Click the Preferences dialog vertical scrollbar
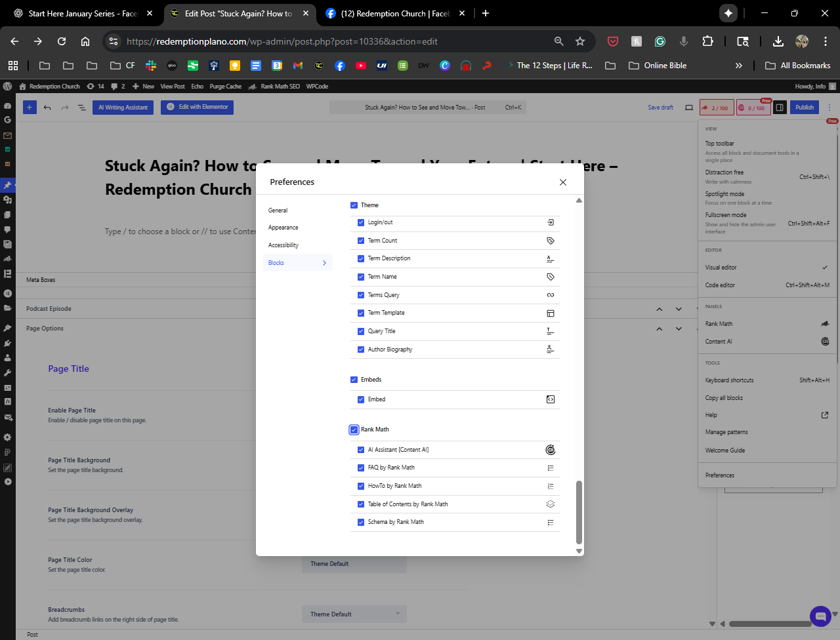The width and height of the screenshot is (840, 640). [579, 511]
